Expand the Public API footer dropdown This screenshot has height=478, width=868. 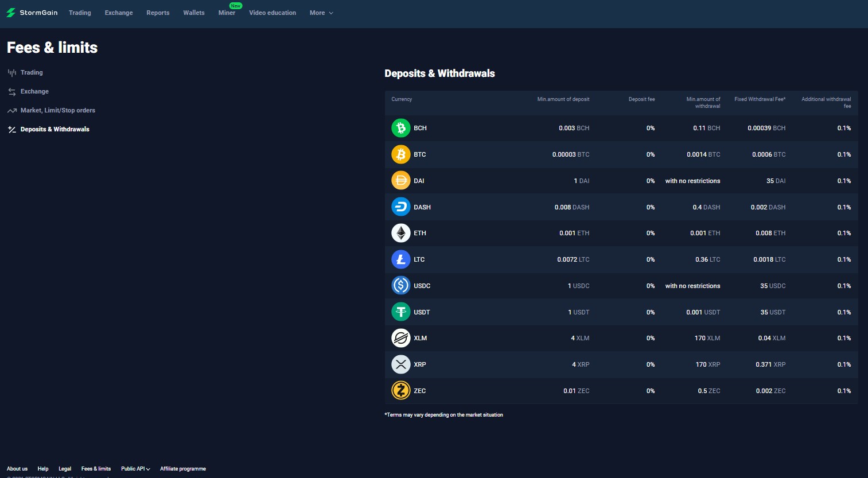point(135,469)
